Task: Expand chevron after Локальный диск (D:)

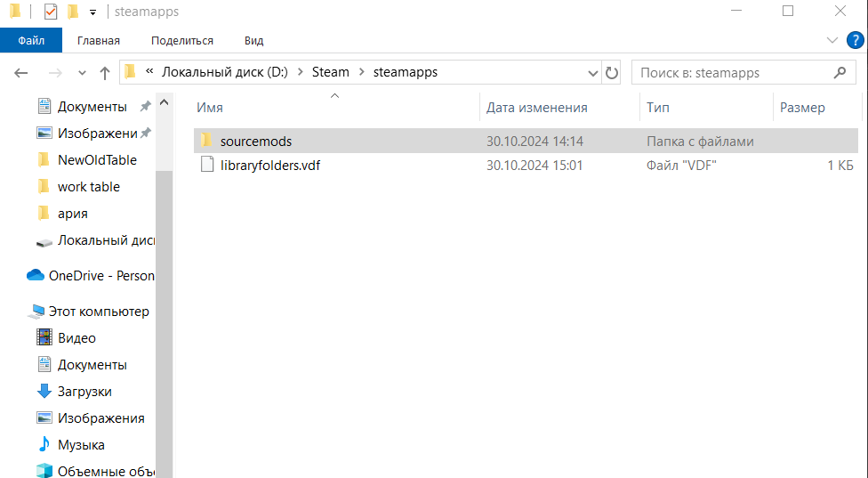Action: pyautogui.click(x=300, y=72)
